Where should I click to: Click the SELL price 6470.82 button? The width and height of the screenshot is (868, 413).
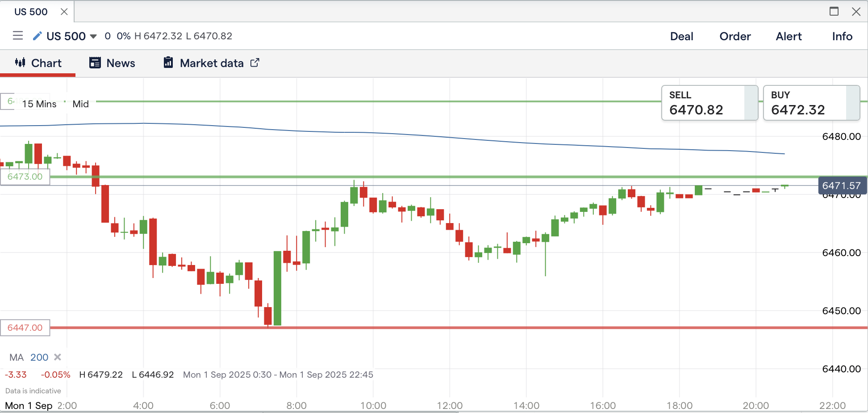(x=709, y=103)
